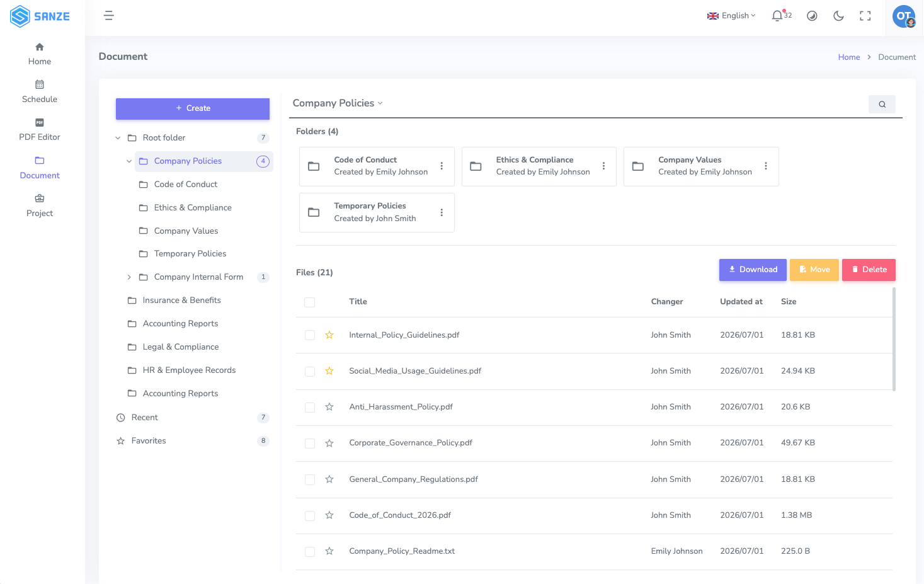Check Code_of_Conduct_2026.pdf row
The image size is (924, 584).
point(310,516)
